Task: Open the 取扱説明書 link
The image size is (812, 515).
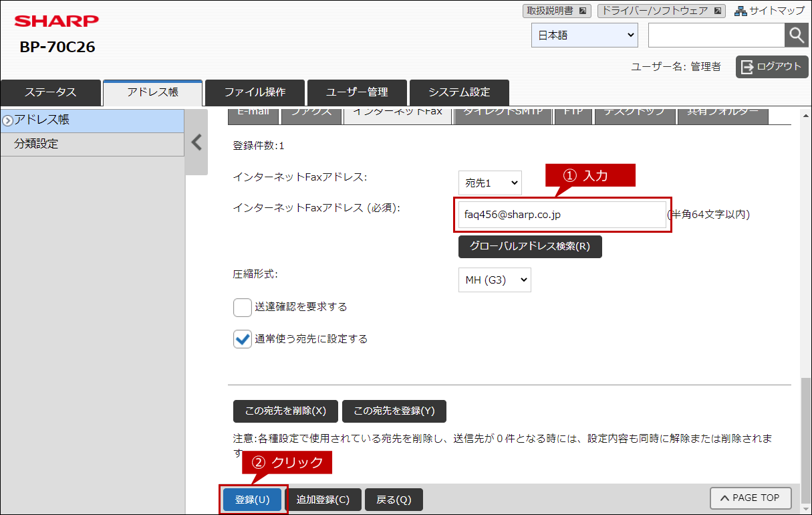Action: 557,11
